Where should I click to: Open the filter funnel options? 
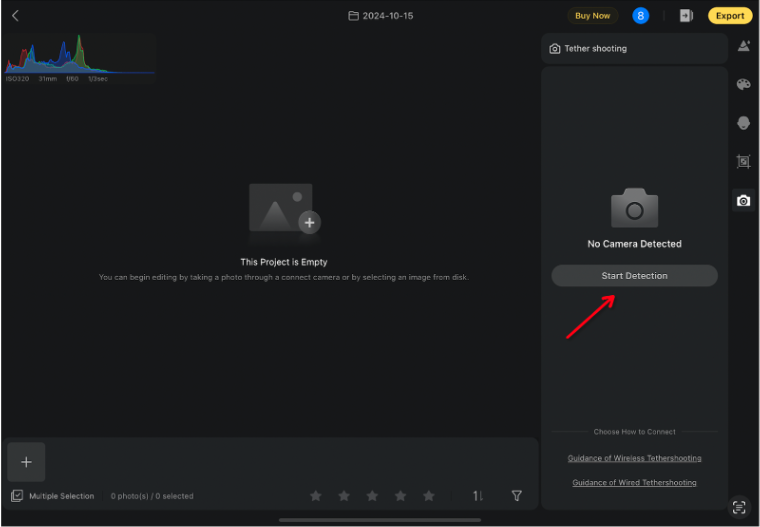pyautogui.click(x=517, y=496)
